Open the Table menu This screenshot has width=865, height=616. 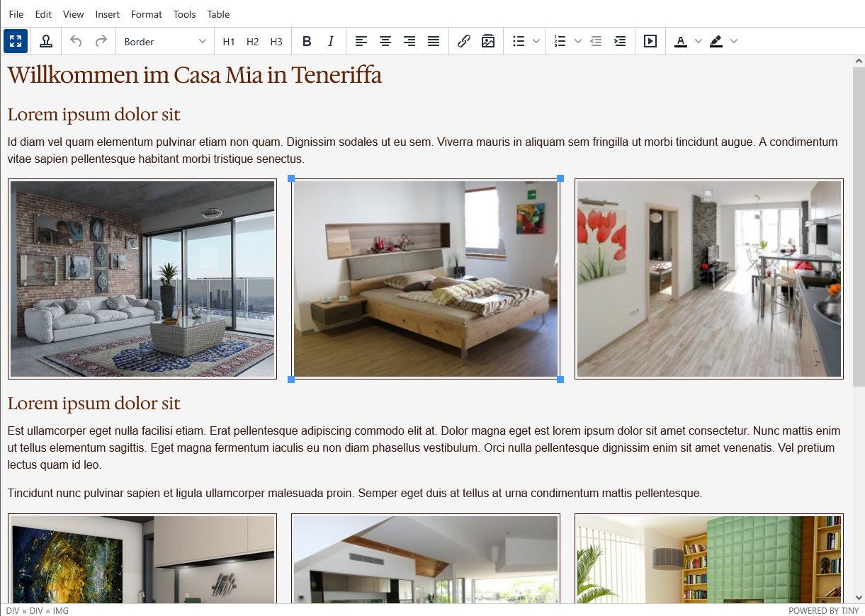[x=218, y=14]
